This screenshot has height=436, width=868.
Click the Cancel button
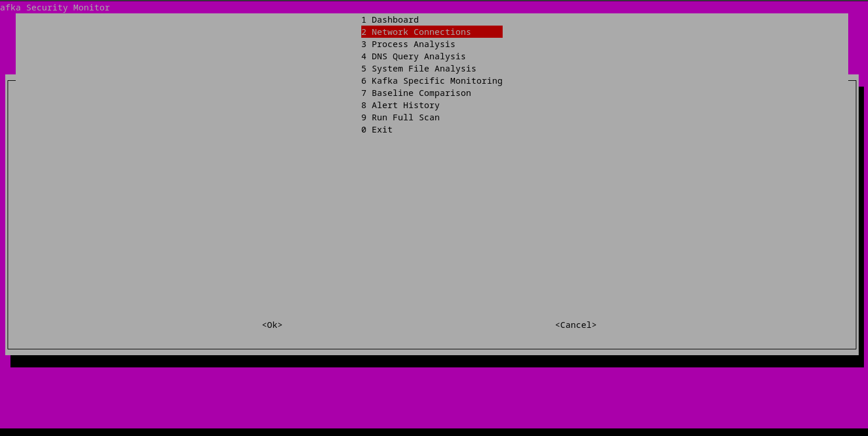pos(576,325)
